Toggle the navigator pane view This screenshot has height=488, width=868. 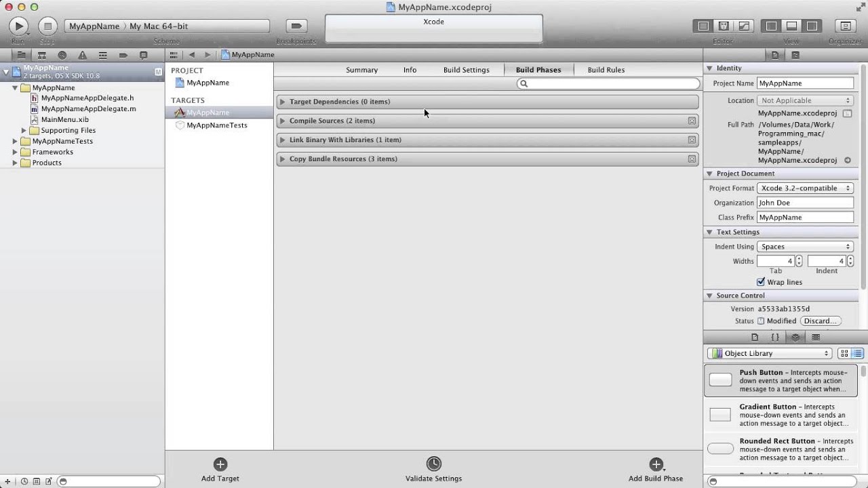[771, 26]
